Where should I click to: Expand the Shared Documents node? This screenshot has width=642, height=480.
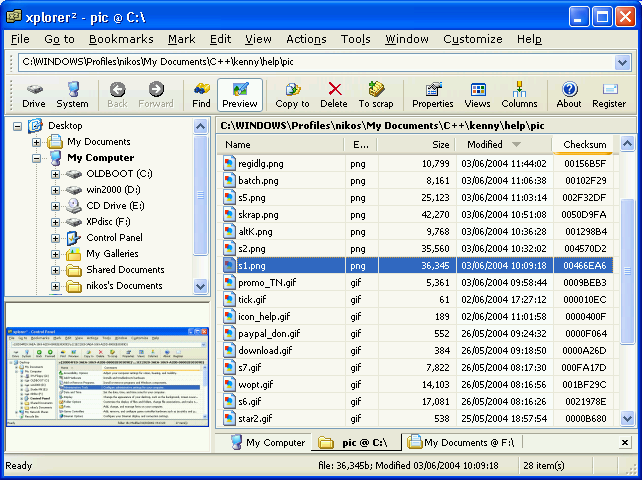click(56, 270)
